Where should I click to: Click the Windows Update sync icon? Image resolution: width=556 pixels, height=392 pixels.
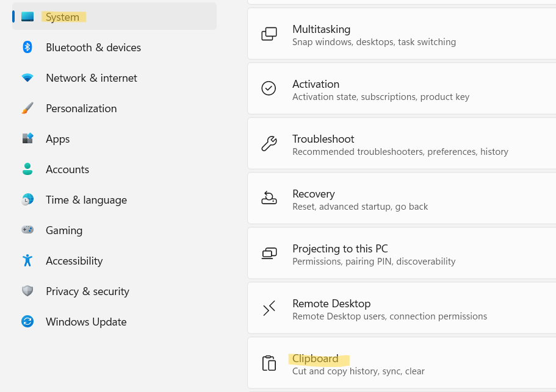(x=27, y=322)
